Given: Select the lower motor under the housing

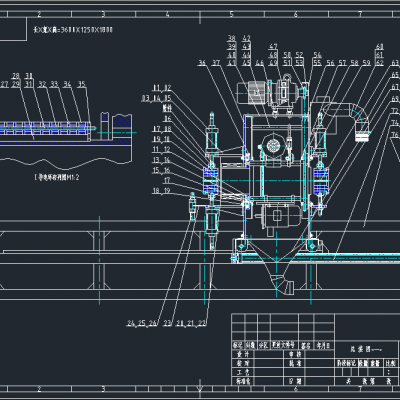Looking at the screenshot, I should click(278, 217).
